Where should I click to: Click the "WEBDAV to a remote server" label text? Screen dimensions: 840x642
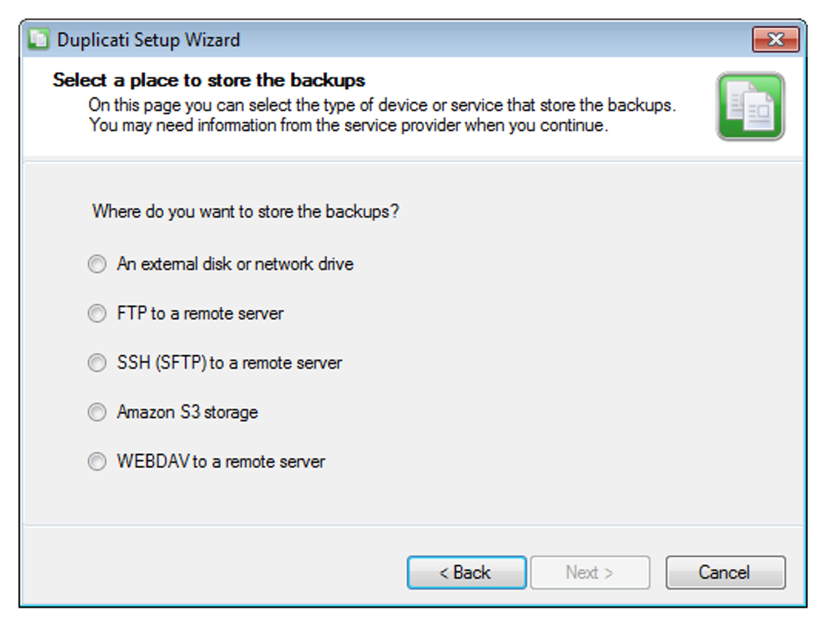(x=221, y=462)
